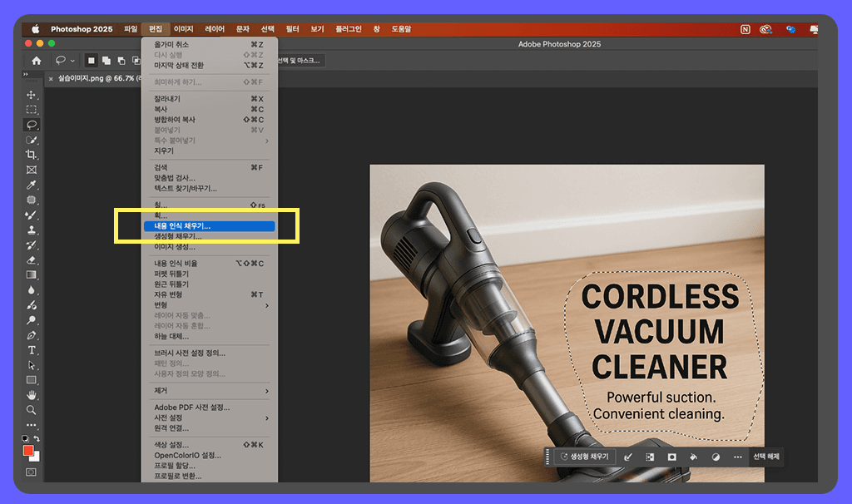This screenshot has width=852, height=504.
Task: Open the 파일 menu
Action: [131, 29]
